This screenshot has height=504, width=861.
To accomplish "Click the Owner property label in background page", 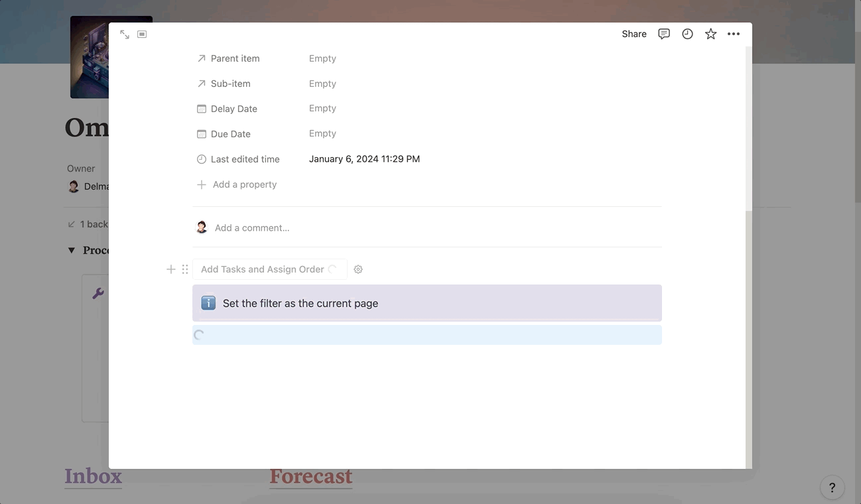I will point(81,168).
